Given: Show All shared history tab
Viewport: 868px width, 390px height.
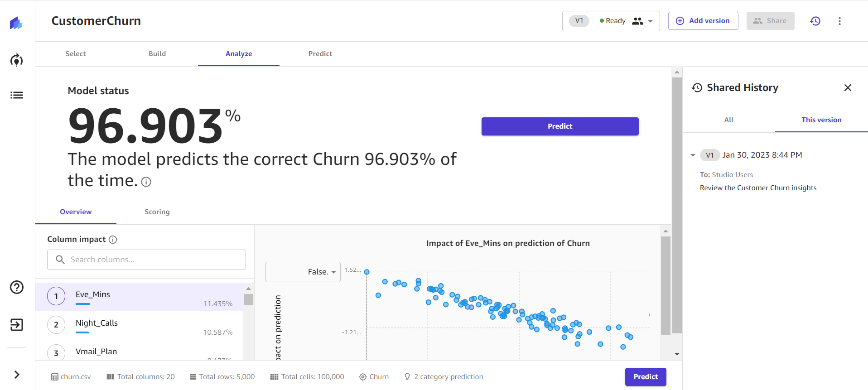Looking at the screenshot, I should (x=728, y=120).
